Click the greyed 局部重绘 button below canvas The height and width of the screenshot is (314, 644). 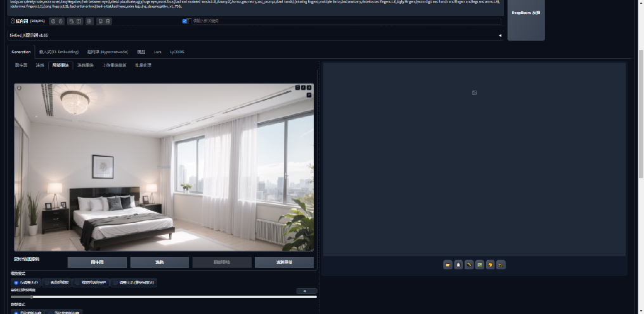tap(222, 262)
